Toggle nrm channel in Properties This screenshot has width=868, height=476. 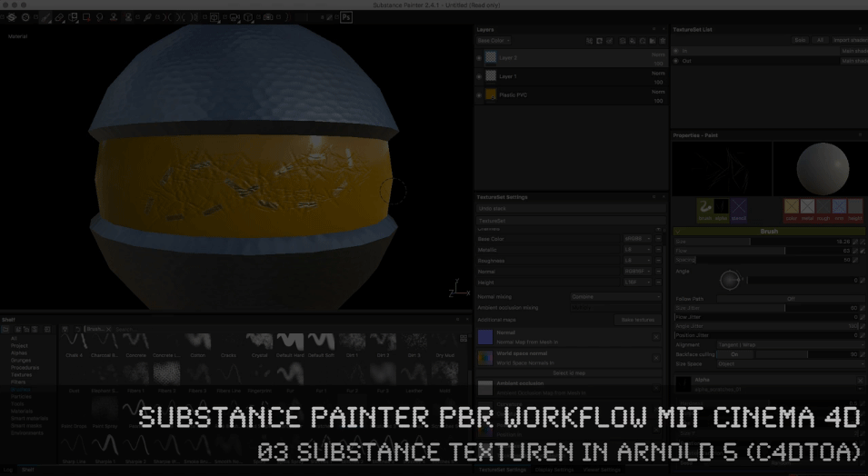[x=839, y=210]
